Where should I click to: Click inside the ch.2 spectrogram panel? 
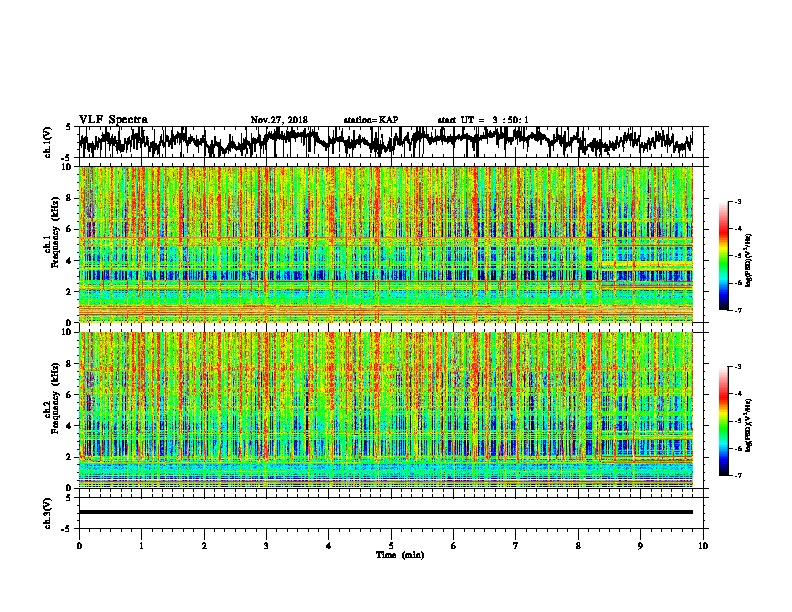point(386,410)
